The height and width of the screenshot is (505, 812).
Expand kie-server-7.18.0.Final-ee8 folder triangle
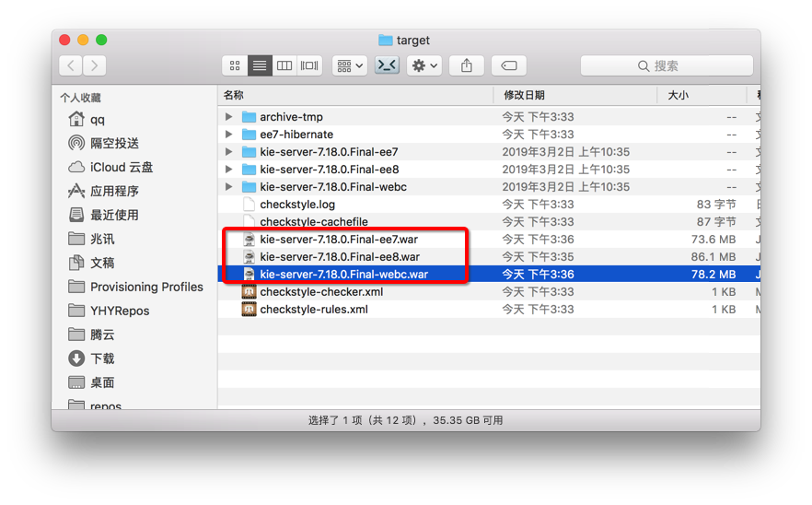coord(228,169)
